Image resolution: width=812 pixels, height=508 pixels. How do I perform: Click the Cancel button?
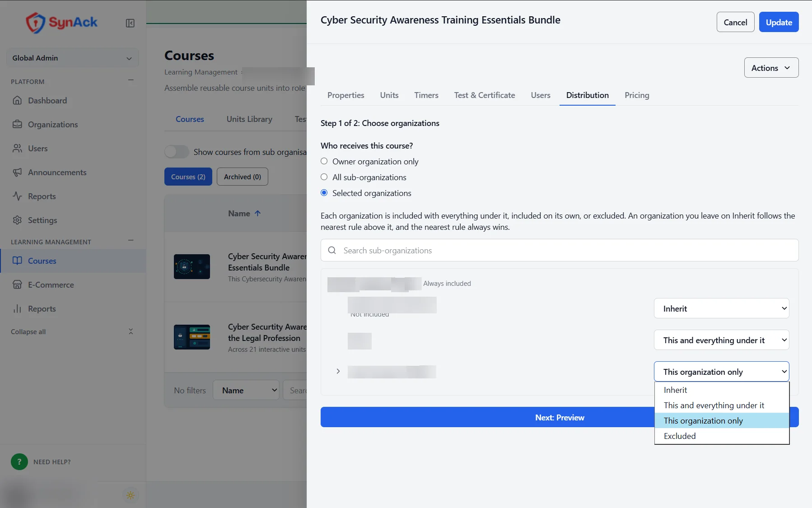click(x=735, y=22)
